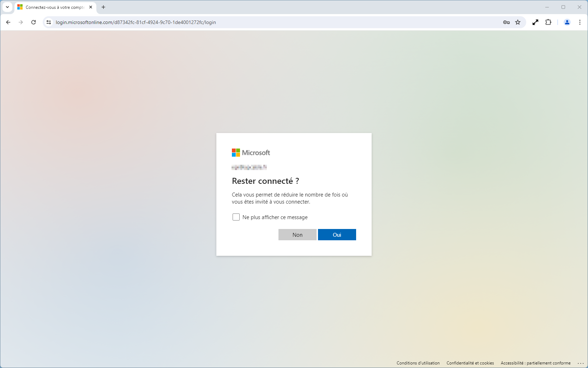
Task: Open Conditions d'utilisation link
Action: pos(418,363)
